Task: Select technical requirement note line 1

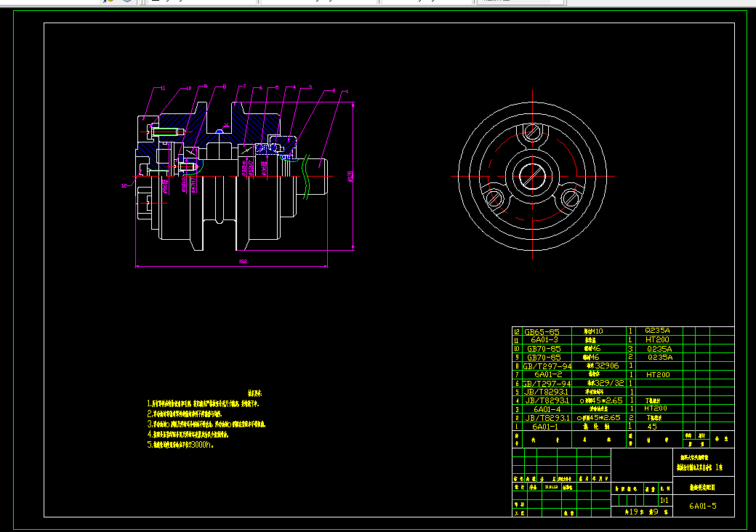Action: [x=203, y=404]
